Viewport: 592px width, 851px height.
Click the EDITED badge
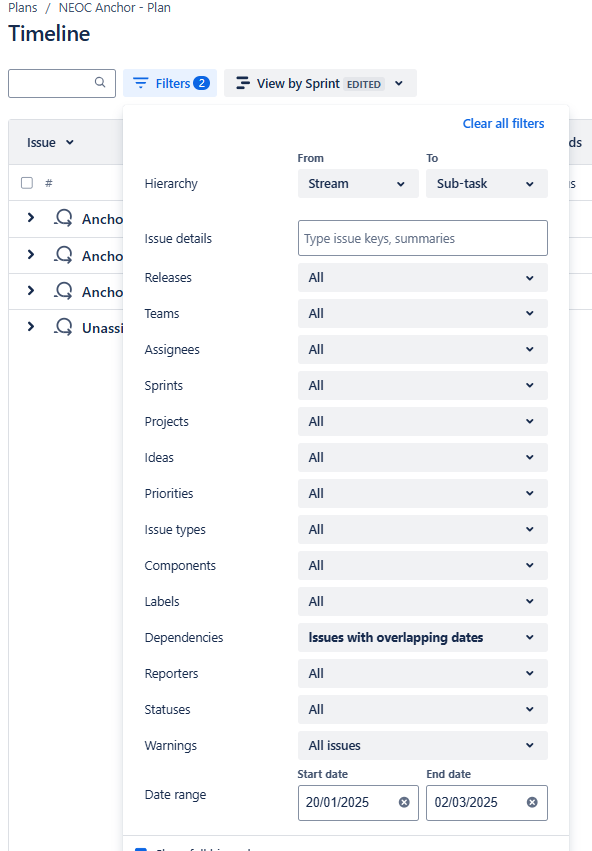point(364,84)
